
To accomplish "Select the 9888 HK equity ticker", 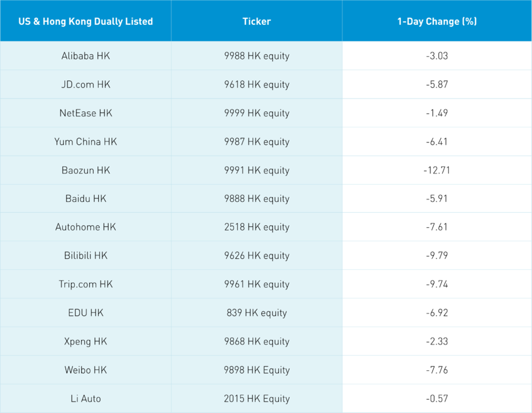I will (256, 198).
